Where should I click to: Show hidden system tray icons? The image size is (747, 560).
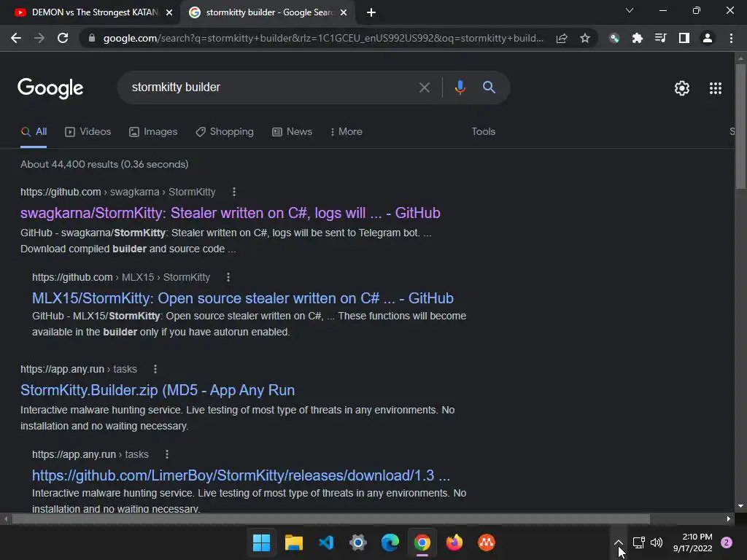pyautogui.click(x=619, y=542)
